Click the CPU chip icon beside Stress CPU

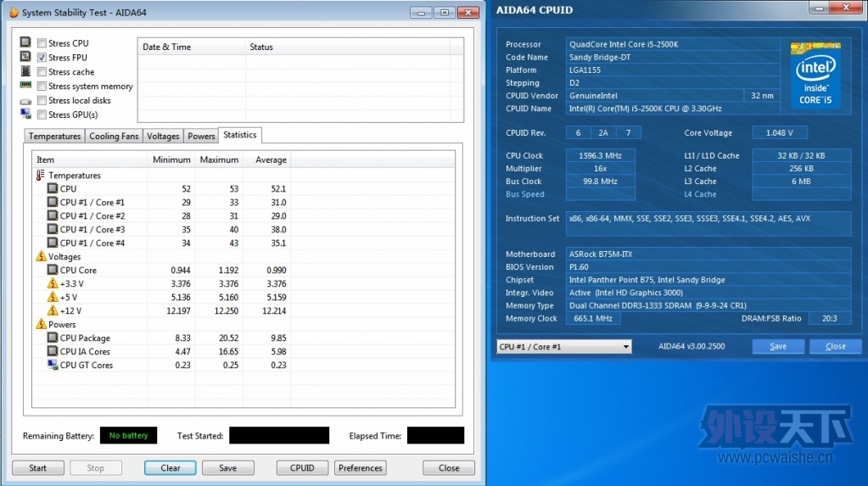click(x=25, y=42)
